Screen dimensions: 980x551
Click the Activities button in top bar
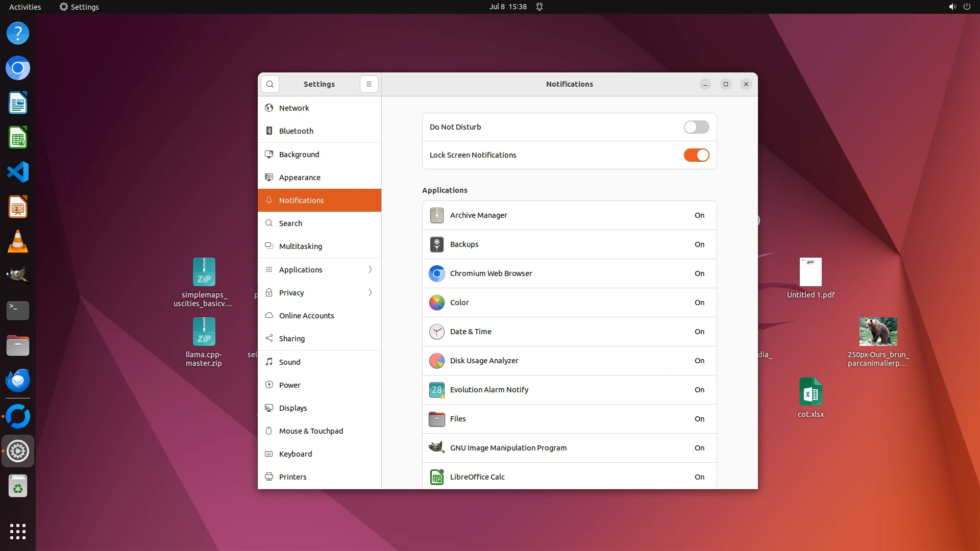pyautogui.click(x=25, y=7)
